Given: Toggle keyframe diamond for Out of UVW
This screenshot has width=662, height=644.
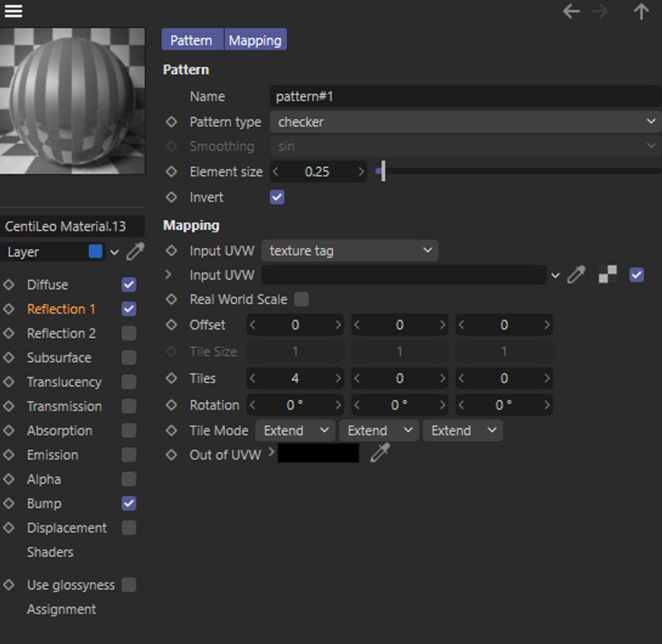Looking at the screenshot, I should coord(171,455).
